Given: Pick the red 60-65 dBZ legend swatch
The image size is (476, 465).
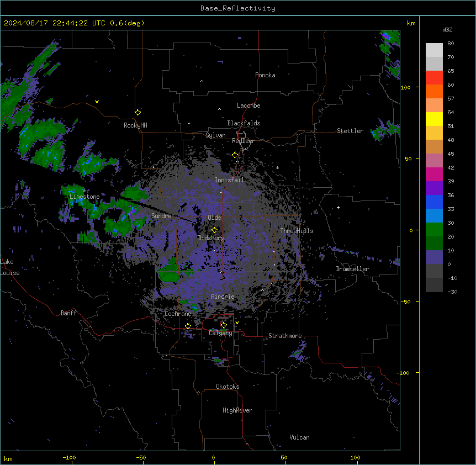Looking at the screenshot, I should click(x=434, y=77).
